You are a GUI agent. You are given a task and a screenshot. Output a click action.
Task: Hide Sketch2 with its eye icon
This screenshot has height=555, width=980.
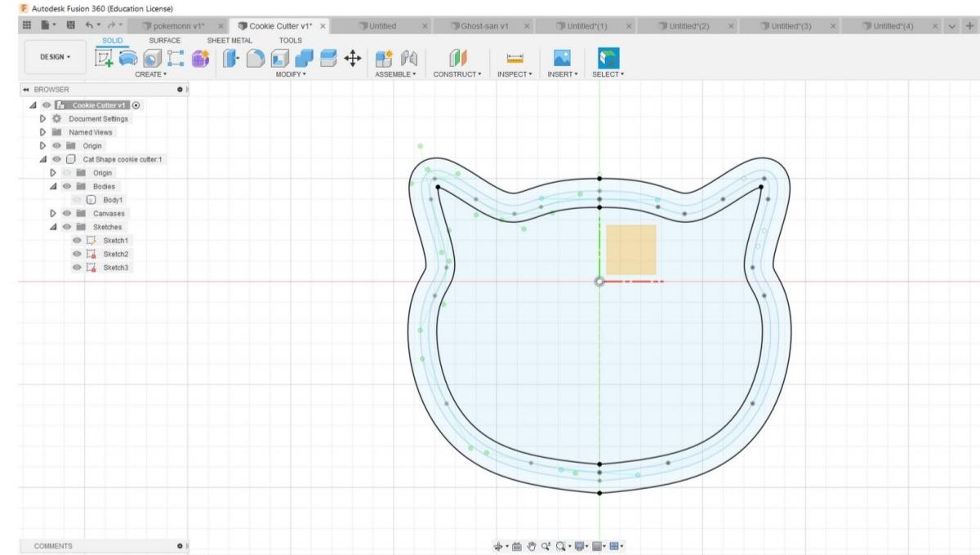pos(77,254)
